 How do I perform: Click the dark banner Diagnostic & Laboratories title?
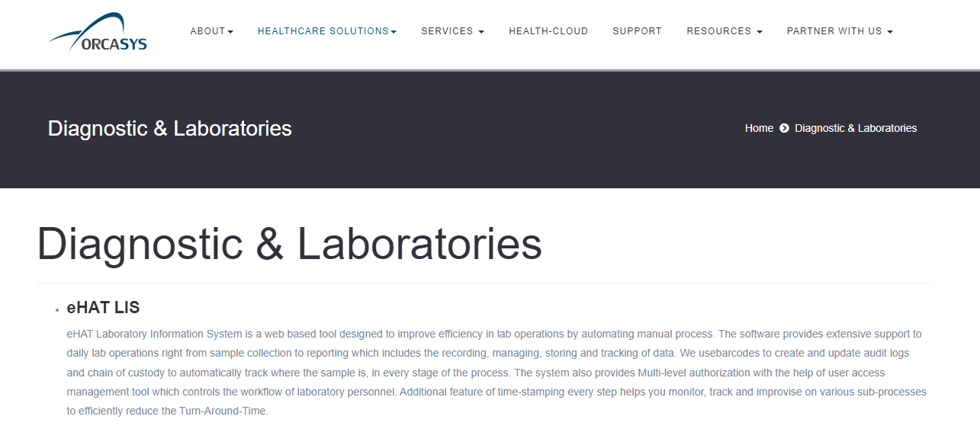(x=169, y=128)
